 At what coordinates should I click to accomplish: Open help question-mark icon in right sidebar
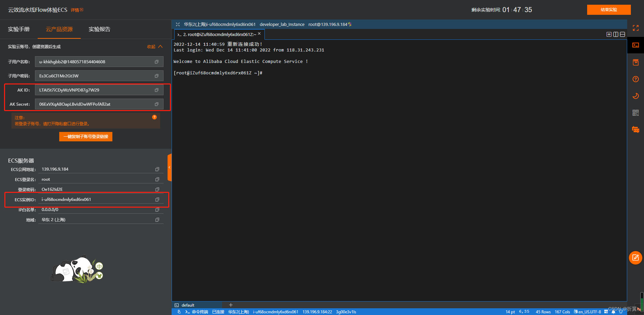tap(635, 79)
